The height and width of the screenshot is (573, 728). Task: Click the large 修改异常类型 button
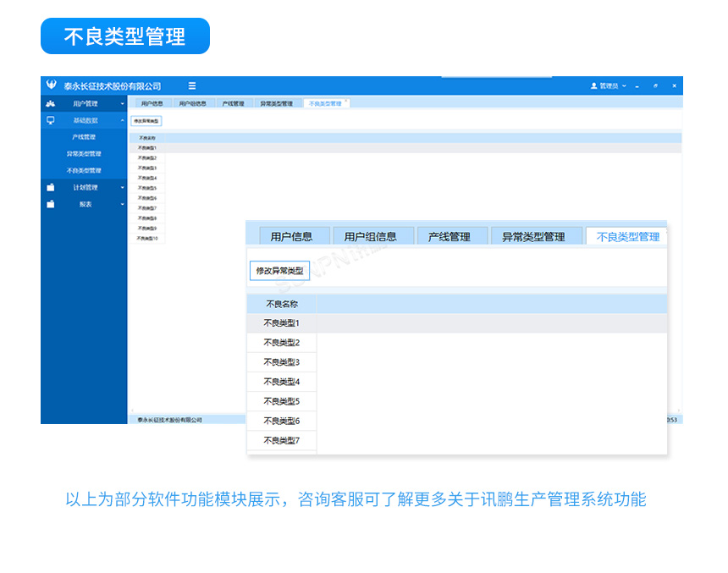point(279,271)
